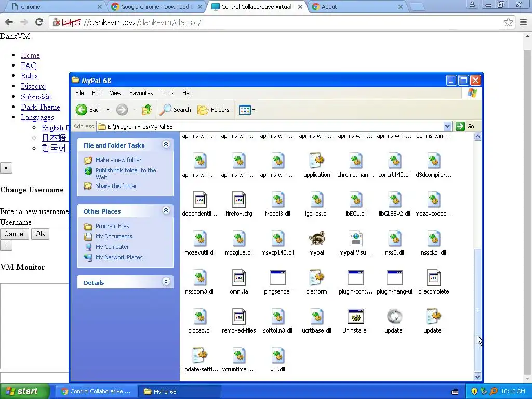532x399 pixels.
Task: Select the freebl3.dll file
Action: (277, 199)
